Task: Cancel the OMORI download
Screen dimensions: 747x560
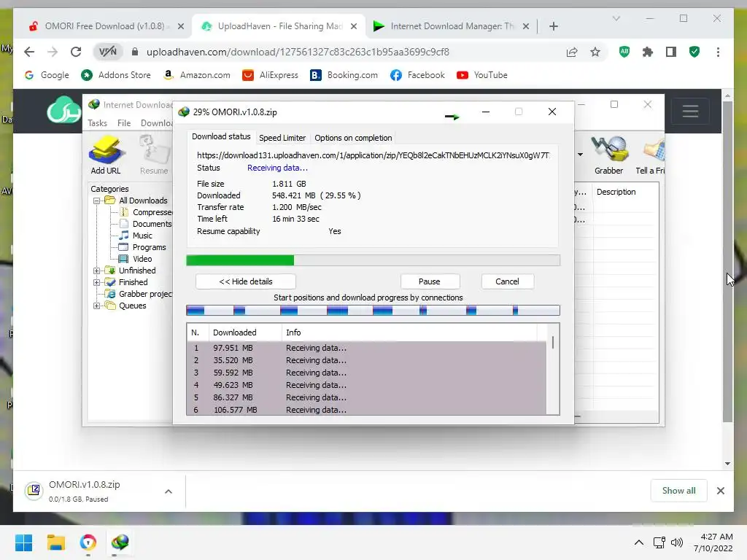Action: click(507, 281)
